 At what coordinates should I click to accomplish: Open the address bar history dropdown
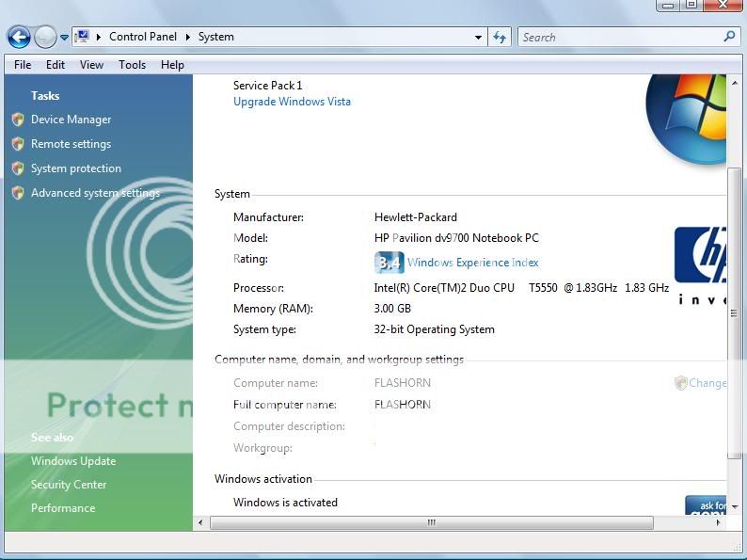point(478,37)
